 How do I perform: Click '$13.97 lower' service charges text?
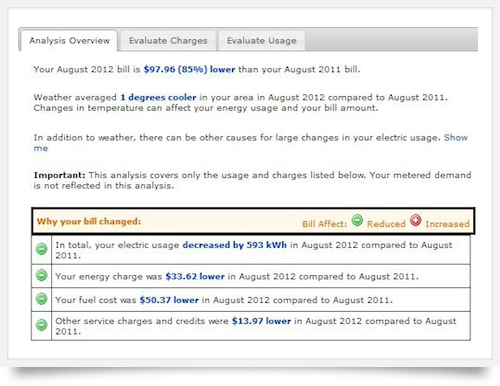click(x=261, y=321)
